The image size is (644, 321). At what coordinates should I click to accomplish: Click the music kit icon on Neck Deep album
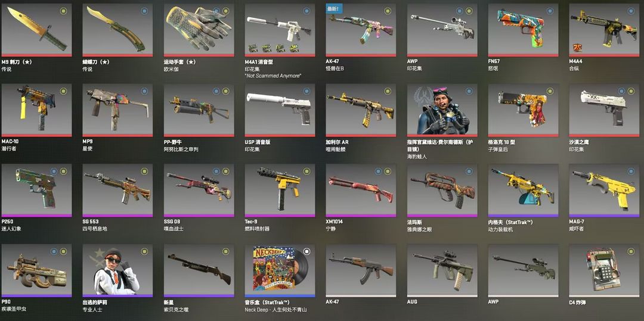307,251
